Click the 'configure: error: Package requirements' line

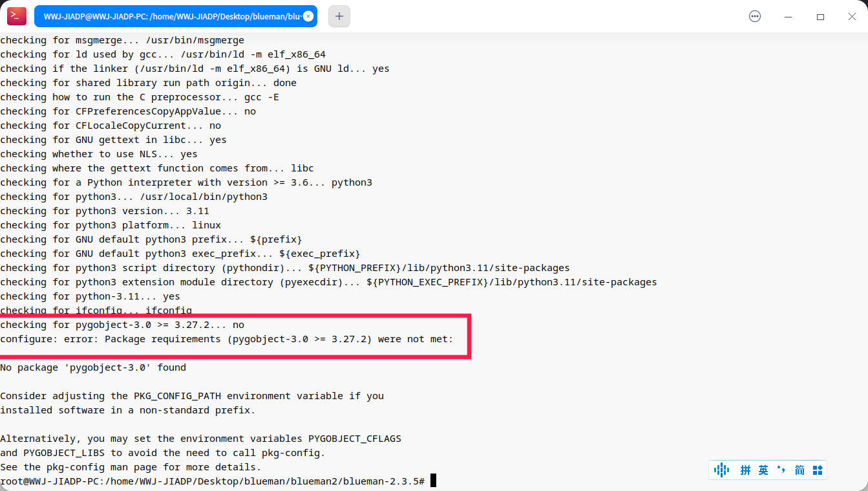point(226,339)
